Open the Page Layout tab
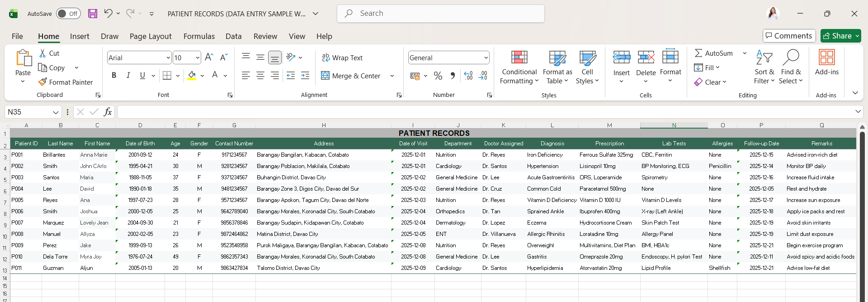This screenshot has width=868, height=302. pos(150,36)
